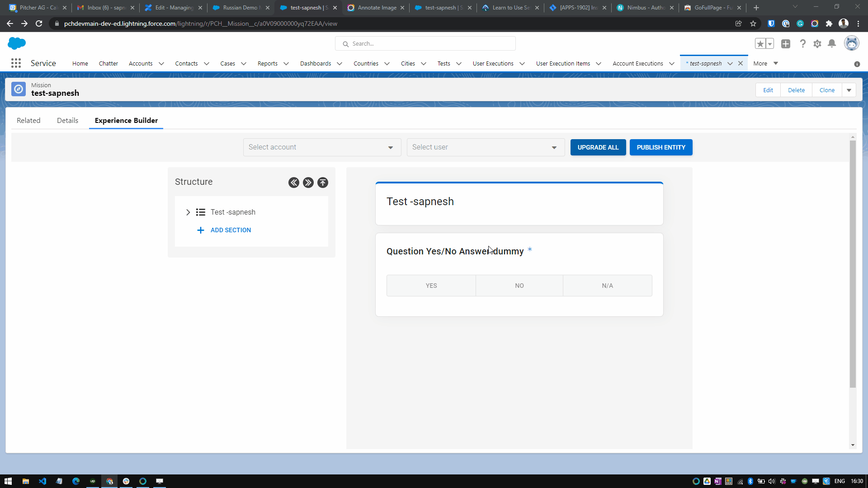Open the Select user dropdown
The width and height of the screenshot is (868, 488).
(486, 147)
